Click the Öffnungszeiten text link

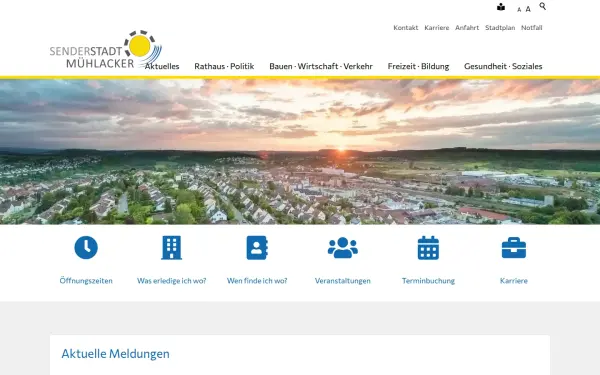pos(86,280)
